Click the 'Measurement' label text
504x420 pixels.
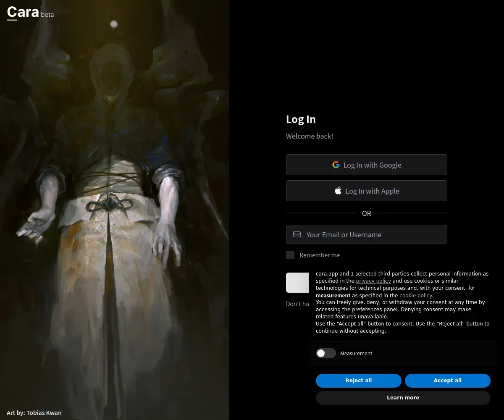356,353
